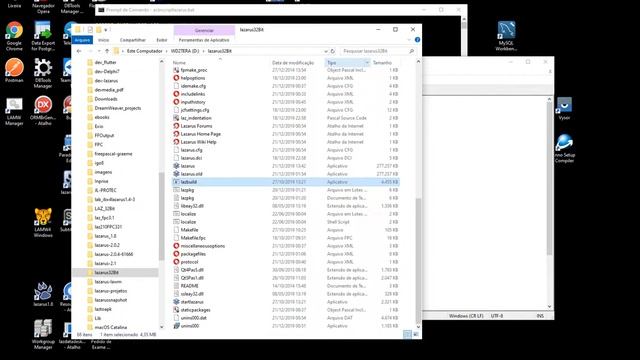Image resolution: width=640 pixels, height=360 pixels.
Task: Open Postman desktop shortcut
Action: pyautogui.click(x=14, y=70)
